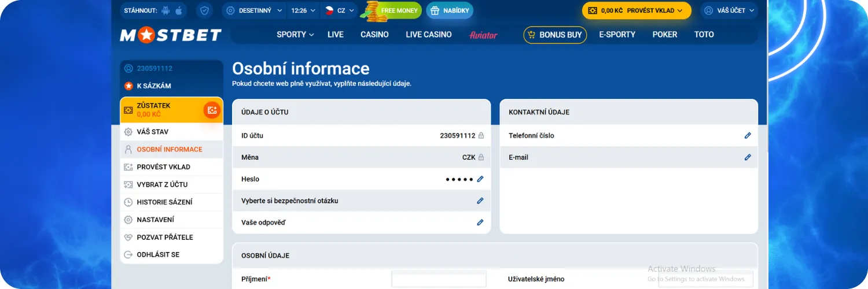Click the orange deposit icon beside Zůstatek
The height and width of the screenshot is (289, 868).
pyautogui.click(x=212, y=110)
